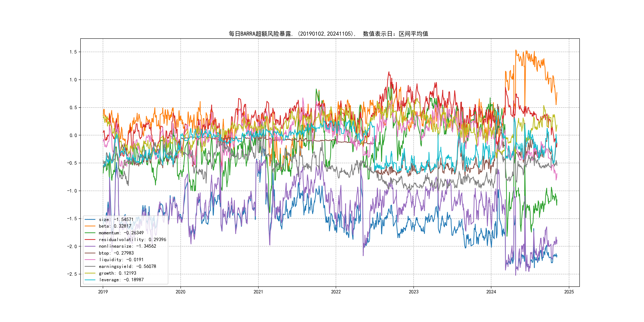Click the 2024 x-axis tick label
This screenshot has height=322, width=644.
point(491,292)
